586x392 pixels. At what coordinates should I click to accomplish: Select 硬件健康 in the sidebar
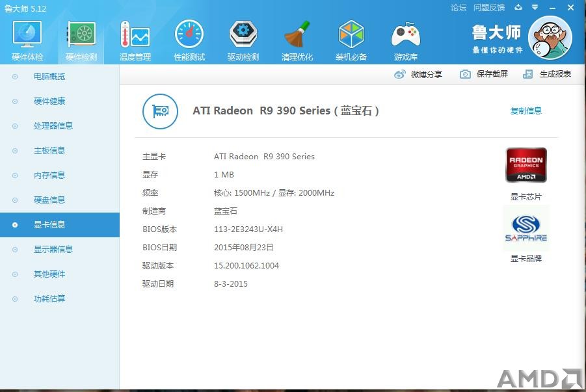pos(60,101)
